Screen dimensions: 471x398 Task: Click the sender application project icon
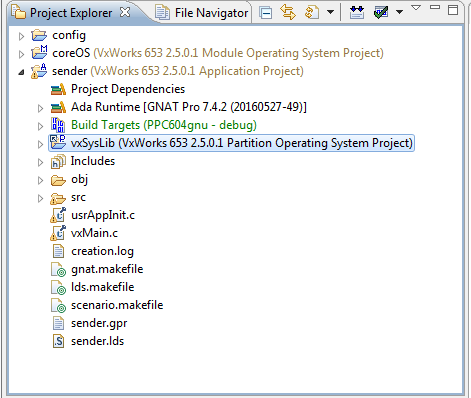(39, 71)
